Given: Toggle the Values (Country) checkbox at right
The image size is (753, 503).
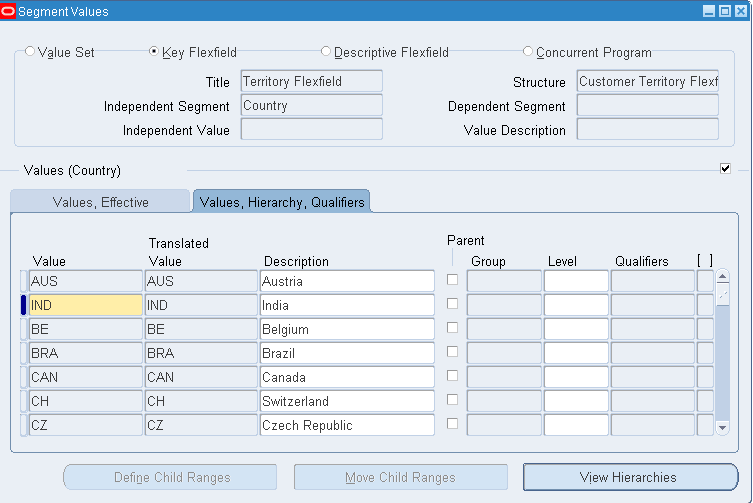Looking at the screenshot, I should point(725,169).
